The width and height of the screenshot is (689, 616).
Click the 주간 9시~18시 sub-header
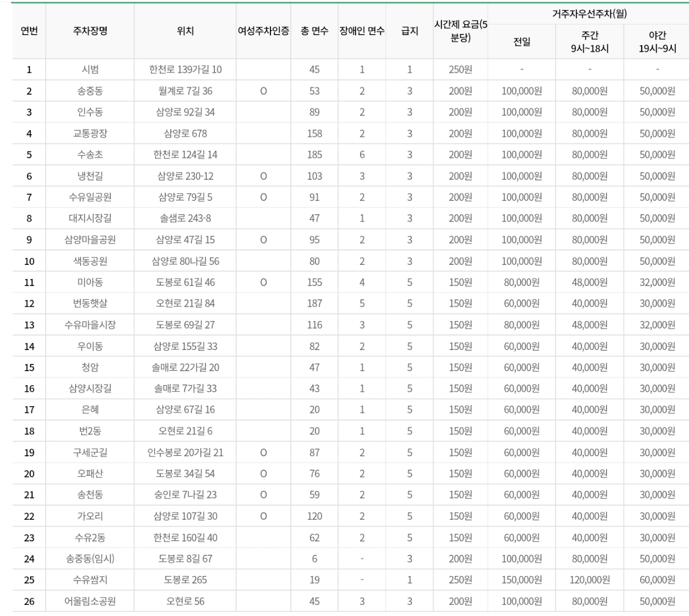tap(589, 42)
